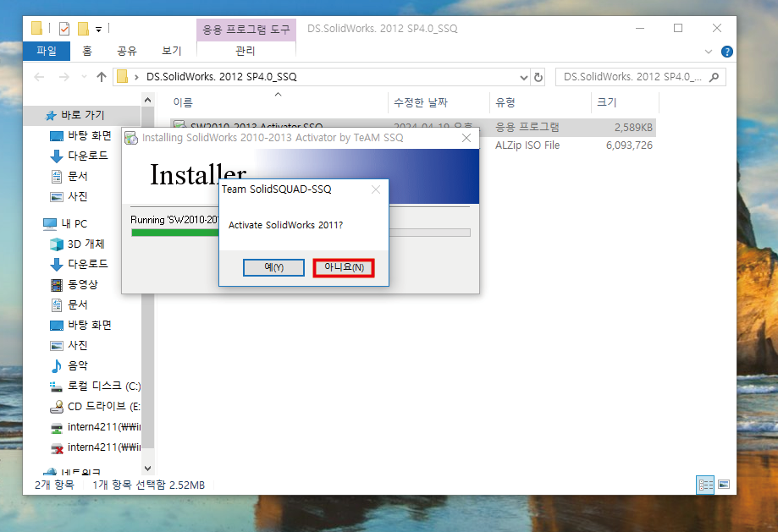The width and height of the screenshot is (778, 532).
Task: Select the 응용 프로그램 type cell
Action: [527, 127]
